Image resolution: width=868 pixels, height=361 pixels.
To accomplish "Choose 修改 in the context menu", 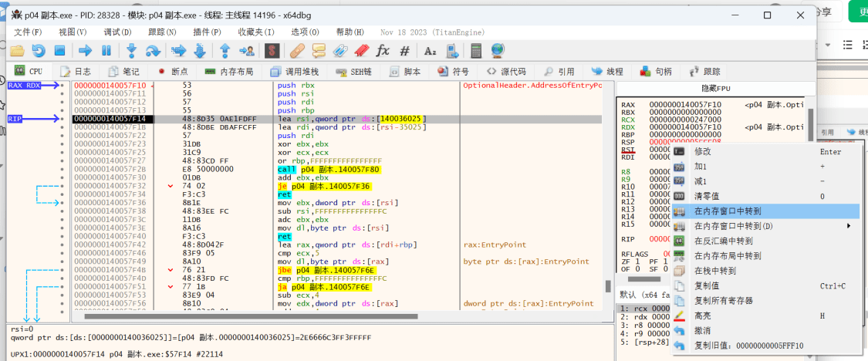I will [765, 151].
